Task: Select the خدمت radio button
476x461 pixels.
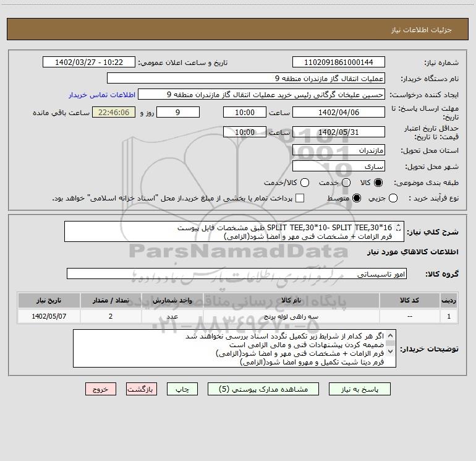Action: (x=346, y=183)
